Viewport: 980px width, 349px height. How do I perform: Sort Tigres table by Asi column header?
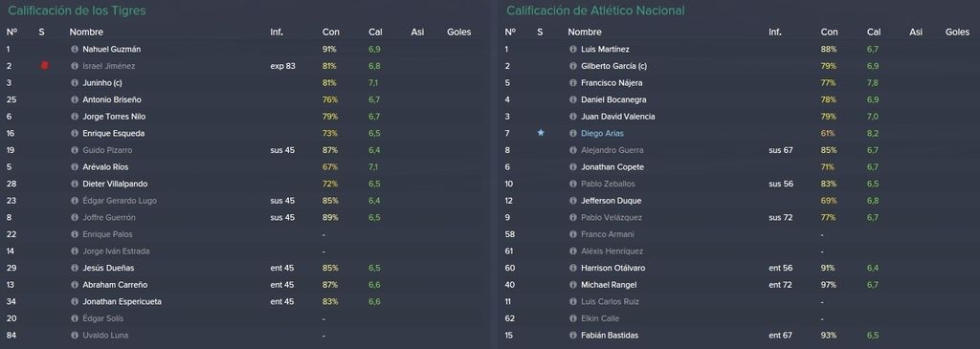(x=417, y=32)
